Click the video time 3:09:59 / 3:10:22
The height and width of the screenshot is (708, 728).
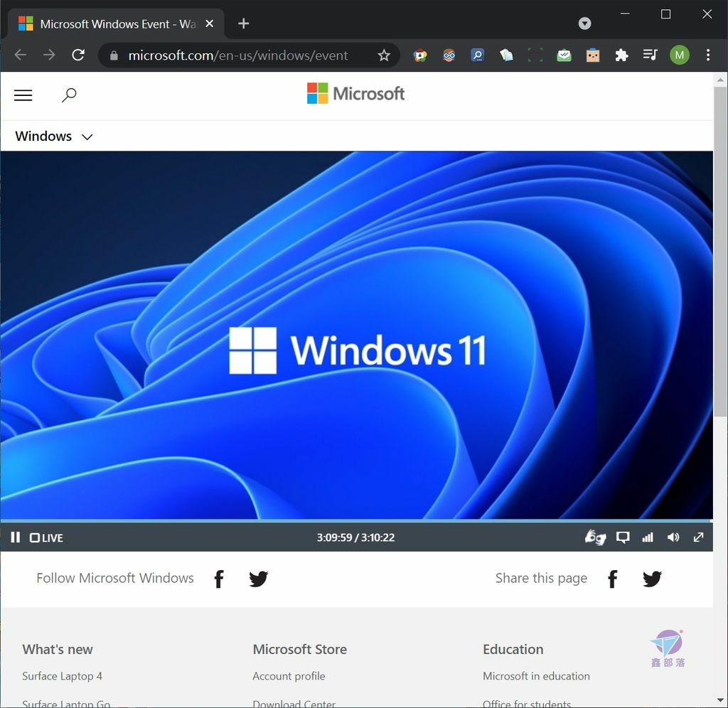coord(355,537)
